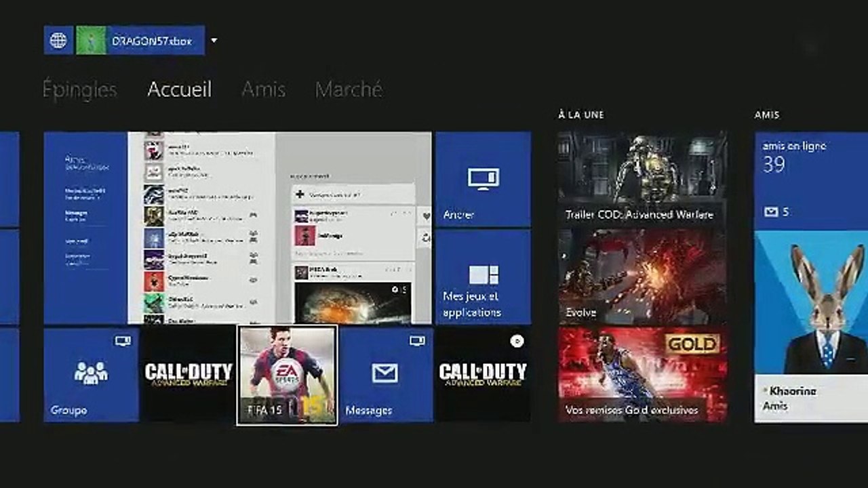Click the AMIS section heading
This screenshot has height=488, width=868.
767,115
